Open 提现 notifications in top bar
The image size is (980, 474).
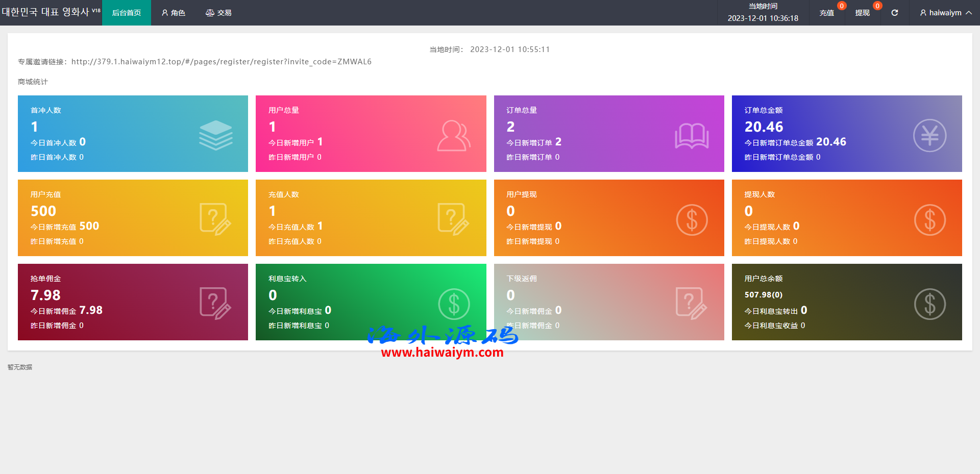click(x=862, y=13)
